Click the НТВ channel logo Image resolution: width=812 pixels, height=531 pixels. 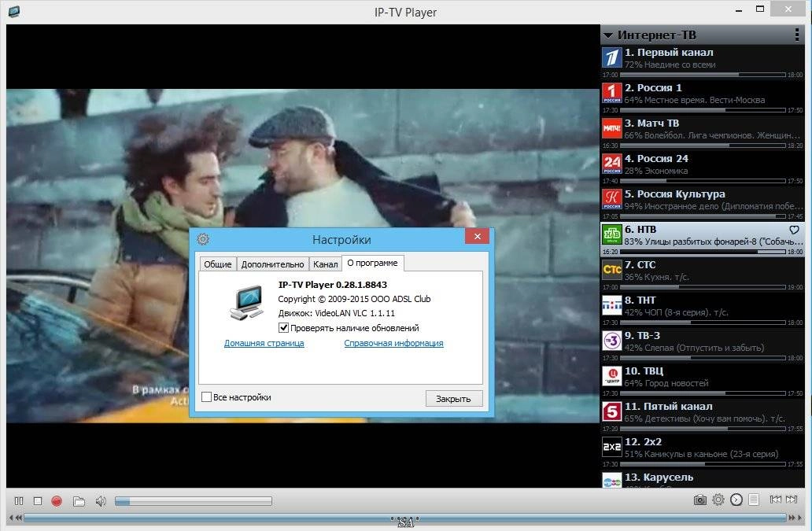coord(612,234)
